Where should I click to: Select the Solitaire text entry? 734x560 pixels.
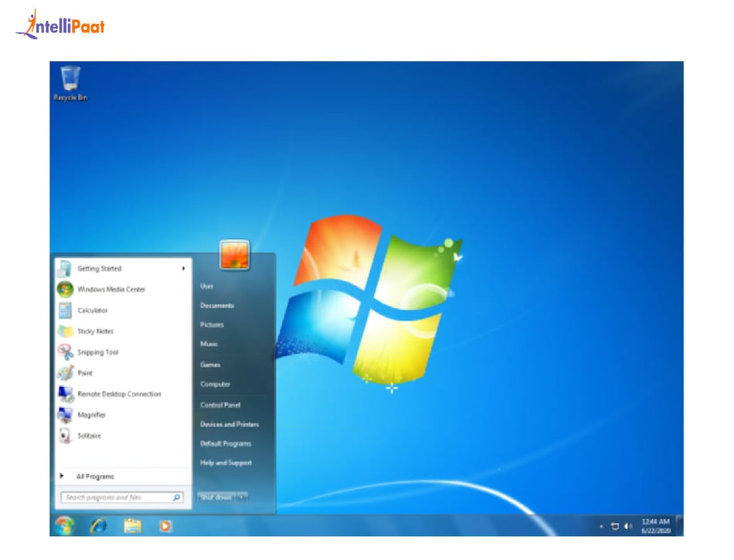(90, 436)
